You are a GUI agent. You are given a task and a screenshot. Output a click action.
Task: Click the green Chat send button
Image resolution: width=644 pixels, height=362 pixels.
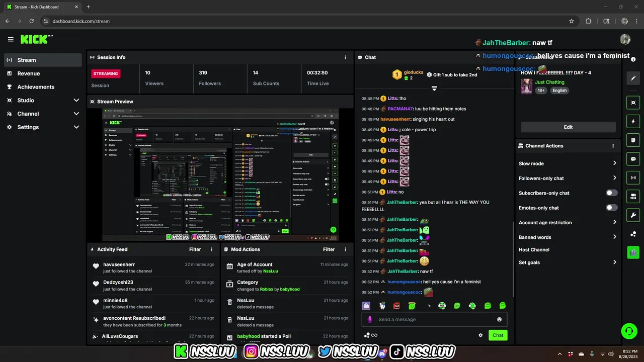click(x=498, y=335)
